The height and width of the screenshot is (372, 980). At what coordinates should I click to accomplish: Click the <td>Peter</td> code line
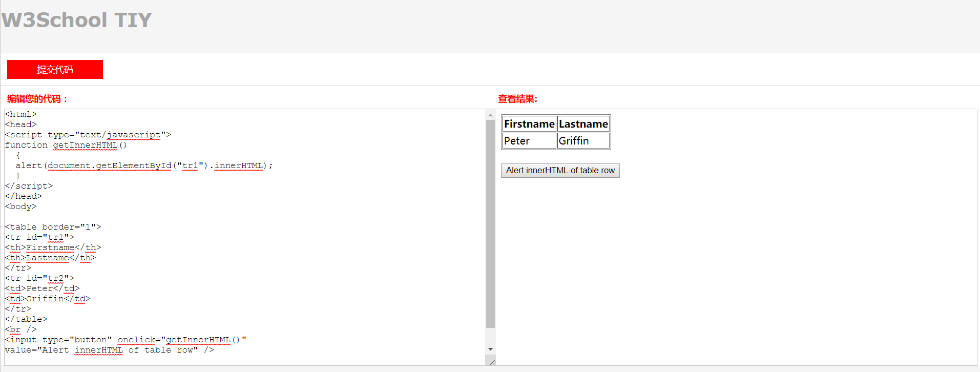pos(43,288)
